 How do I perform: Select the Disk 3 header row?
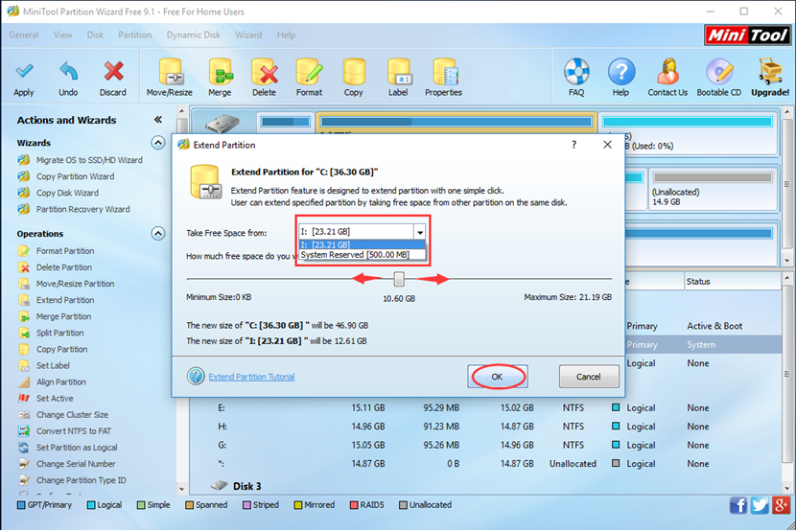(x=485, y=486)
